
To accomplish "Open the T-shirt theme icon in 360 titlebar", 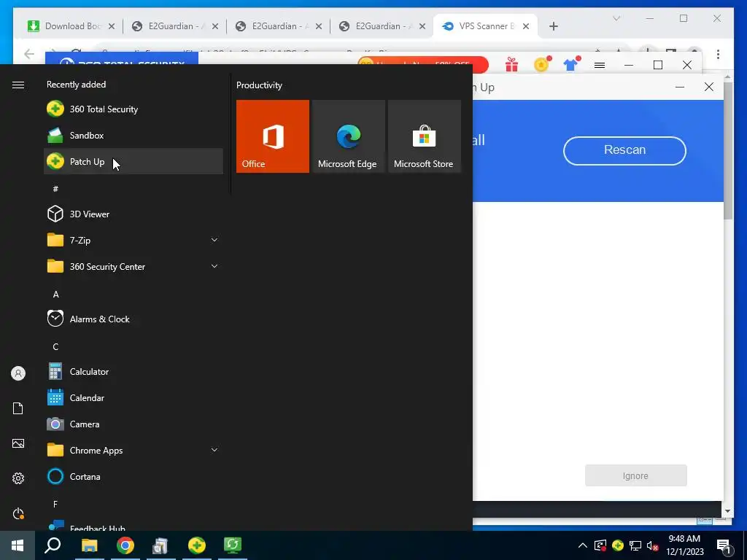I will [570, 64].
